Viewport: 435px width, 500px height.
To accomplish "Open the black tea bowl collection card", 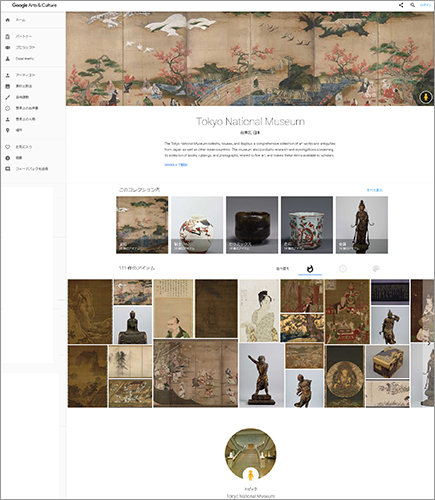I will (x=252, y=225).
